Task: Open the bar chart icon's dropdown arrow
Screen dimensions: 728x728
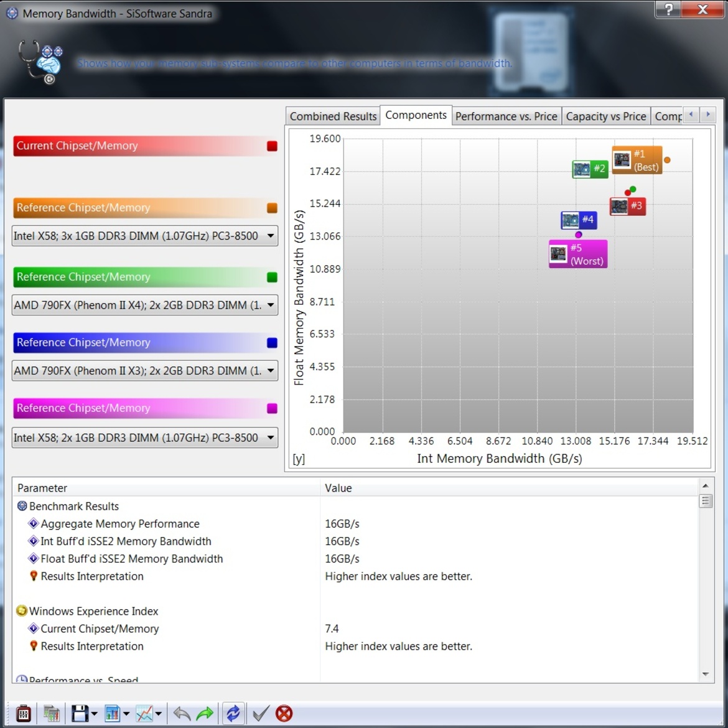Action: point(126,714)
